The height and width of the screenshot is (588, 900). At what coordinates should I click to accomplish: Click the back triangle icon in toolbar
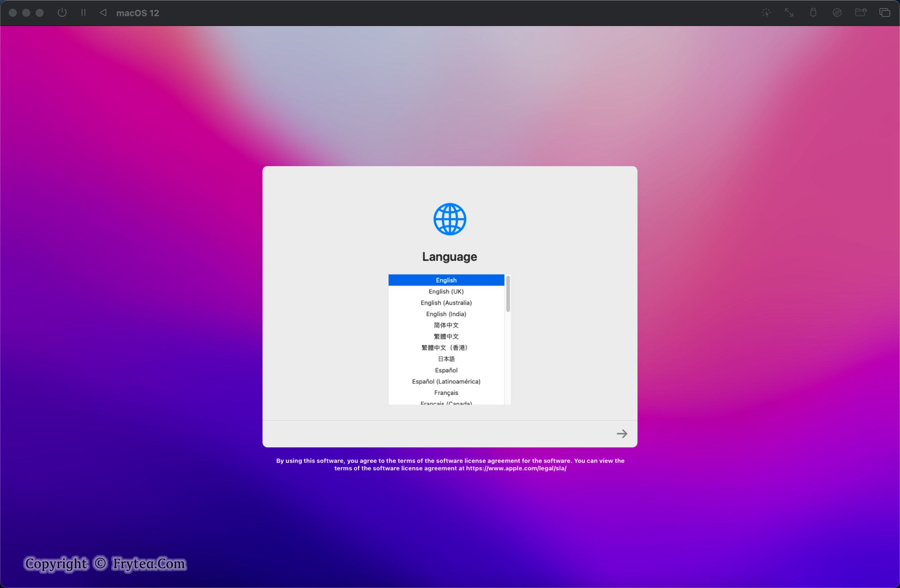(x=103, y=12)
